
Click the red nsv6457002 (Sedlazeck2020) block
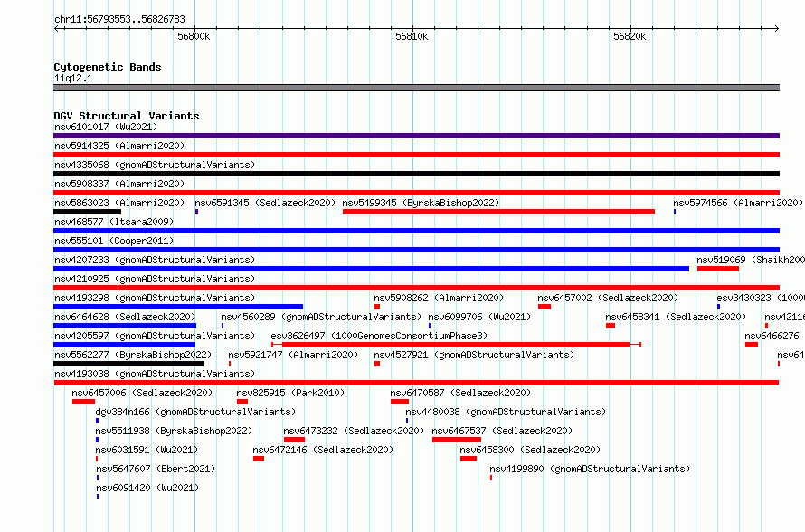[x=545, y=307]
